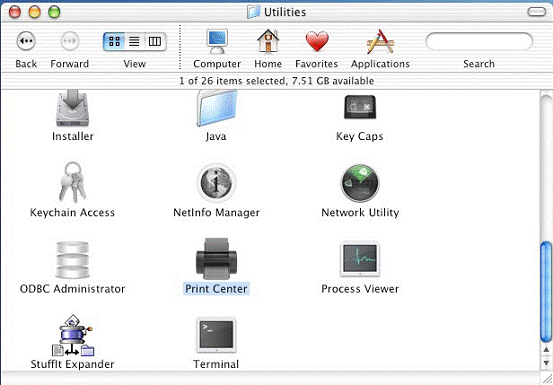Click the "Print Center" label text

[216, 289]
